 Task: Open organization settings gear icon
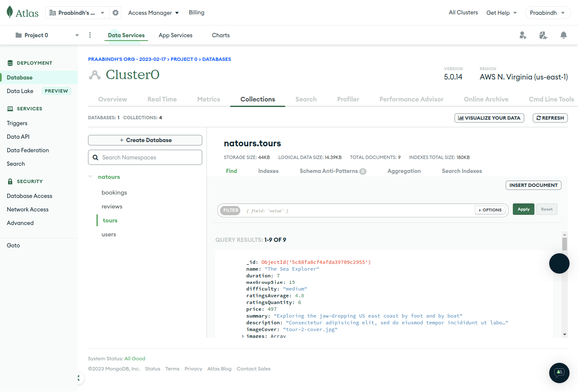(x=116, y=13)
